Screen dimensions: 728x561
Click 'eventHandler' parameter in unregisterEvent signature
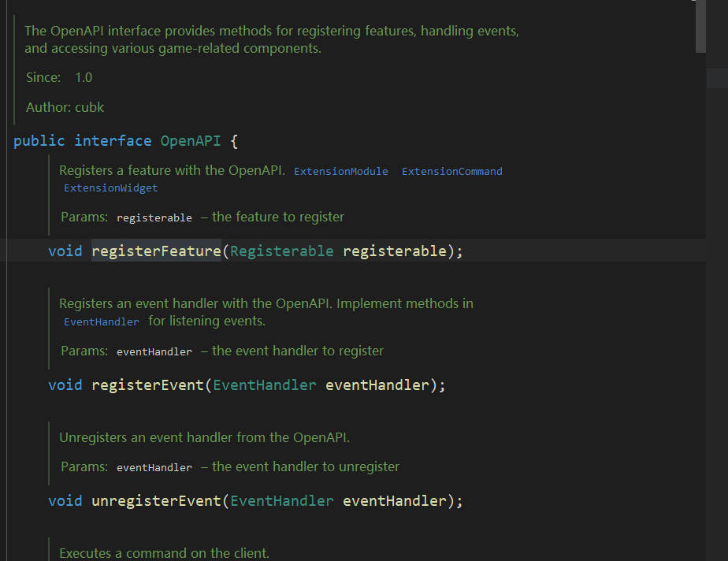395,501
